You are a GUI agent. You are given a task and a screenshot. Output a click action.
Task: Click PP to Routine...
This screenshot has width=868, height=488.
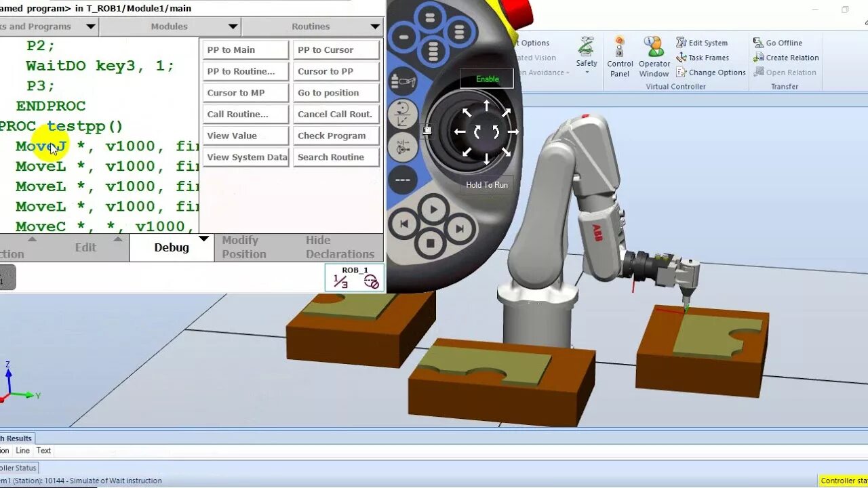click(245, 71)
